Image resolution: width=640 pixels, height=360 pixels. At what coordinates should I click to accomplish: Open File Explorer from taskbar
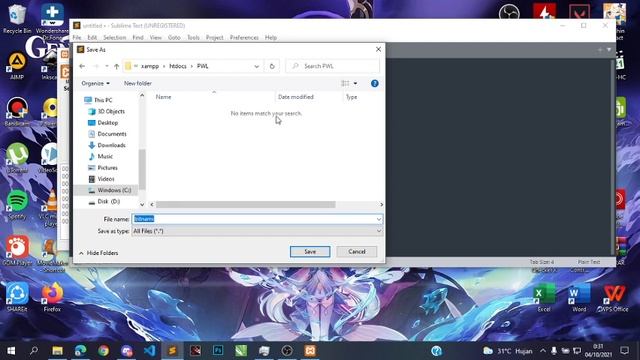pyautogui.click(x=57, y=351)
